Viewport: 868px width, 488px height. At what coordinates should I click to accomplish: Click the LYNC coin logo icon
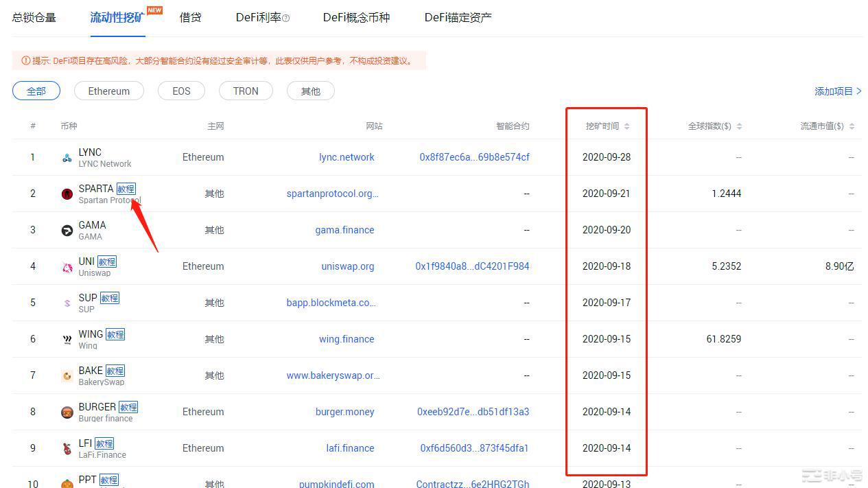coord(67,158)
